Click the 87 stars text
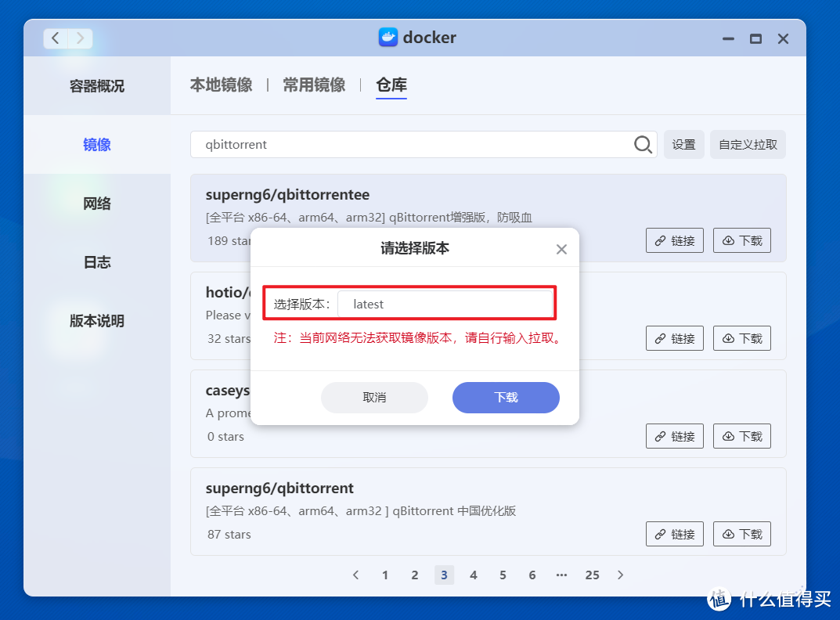 (229, 534)
